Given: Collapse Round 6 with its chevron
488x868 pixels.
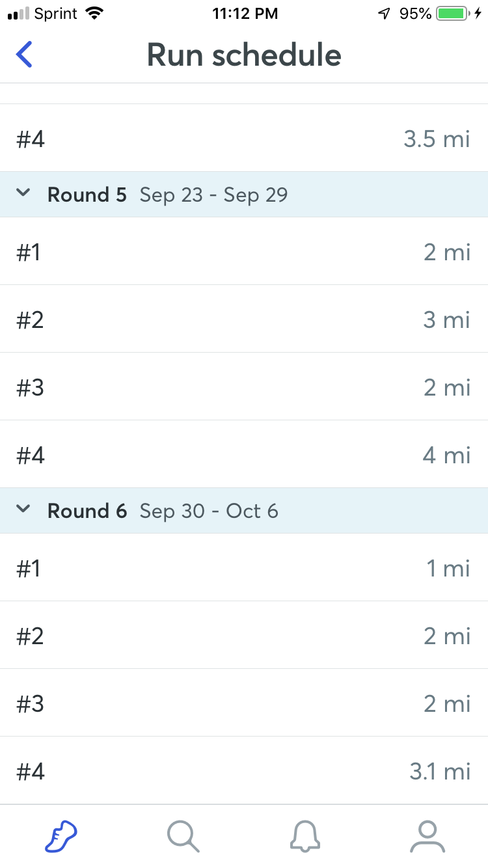Looking at the screenshot, I should click(23, 509).
